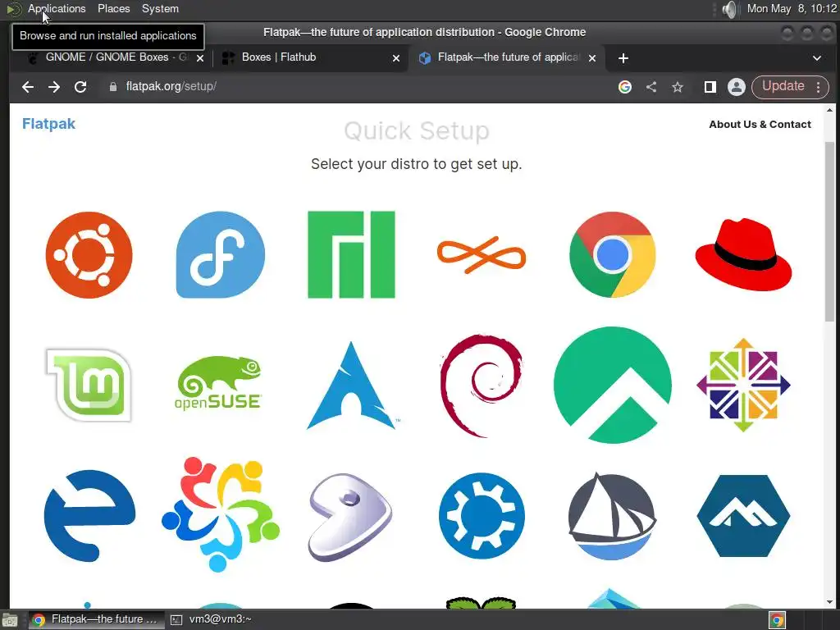Viewport: 840px width, 630px height.
Task: Select the Kubuntu gear logo
Action: [482, 516]
